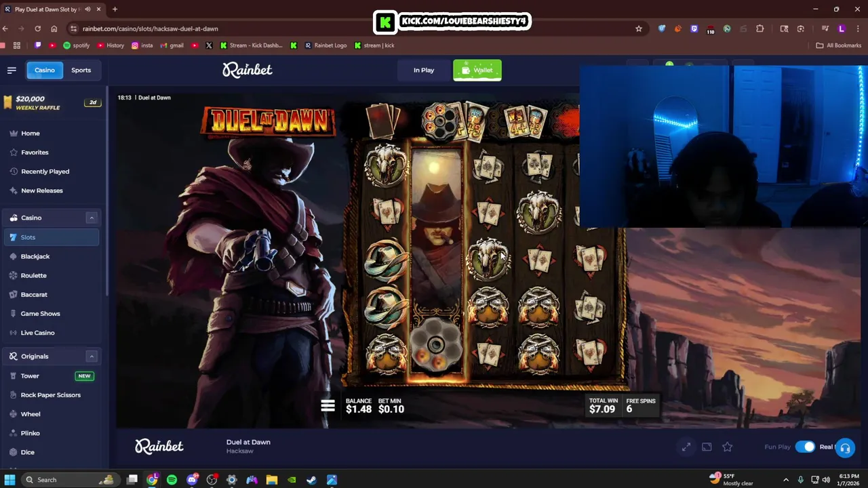Toggle Fun Play / Real Play switch
Viewport: 868px width, 488px height.
point(805,447)
